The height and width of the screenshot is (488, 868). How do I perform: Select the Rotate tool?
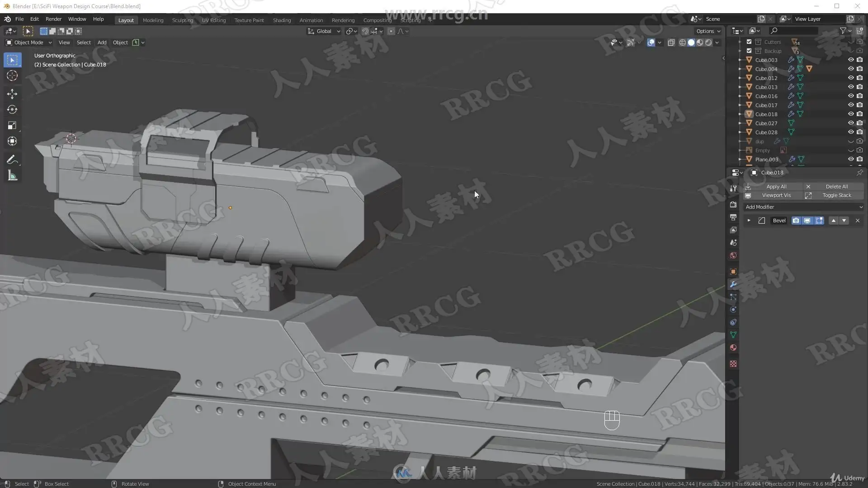[12, 110]
